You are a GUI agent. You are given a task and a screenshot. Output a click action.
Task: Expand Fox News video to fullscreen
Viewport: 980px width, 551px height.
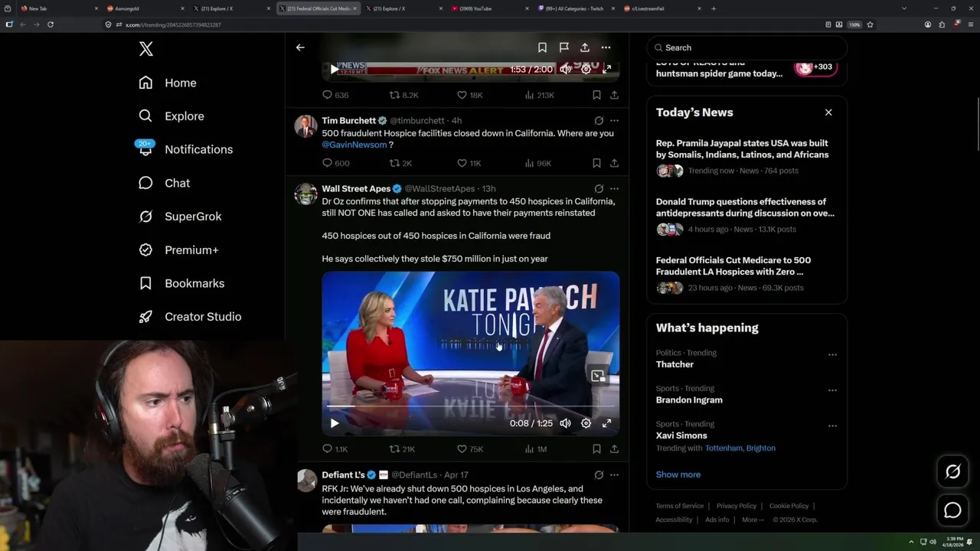pyautogui.click(x=606, y=70)
